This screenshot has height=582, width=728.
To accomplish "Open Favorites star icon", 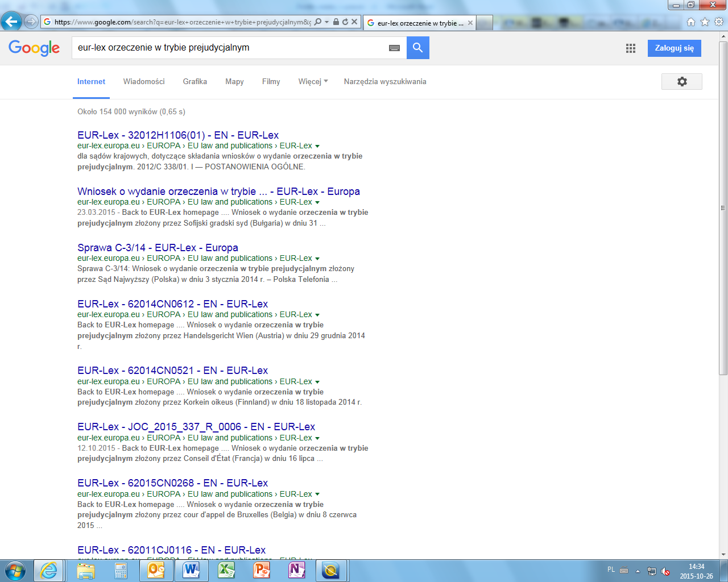I will (705, 22).
